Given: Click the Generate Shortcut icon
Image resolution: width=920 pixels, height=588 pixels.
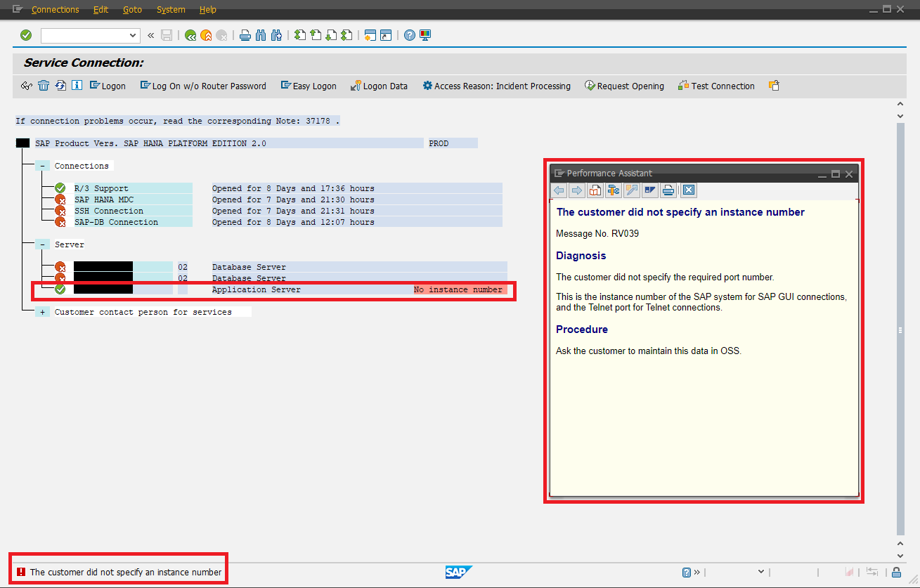Looking at the screenshot, I should pos(386,35).
